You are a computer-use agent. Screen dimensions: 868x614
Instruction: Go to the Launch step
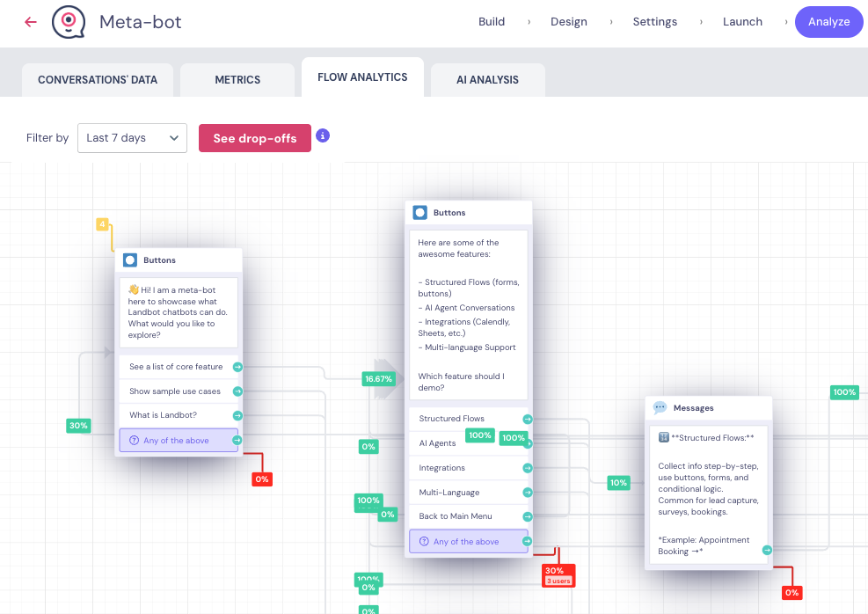click(742, 22)
